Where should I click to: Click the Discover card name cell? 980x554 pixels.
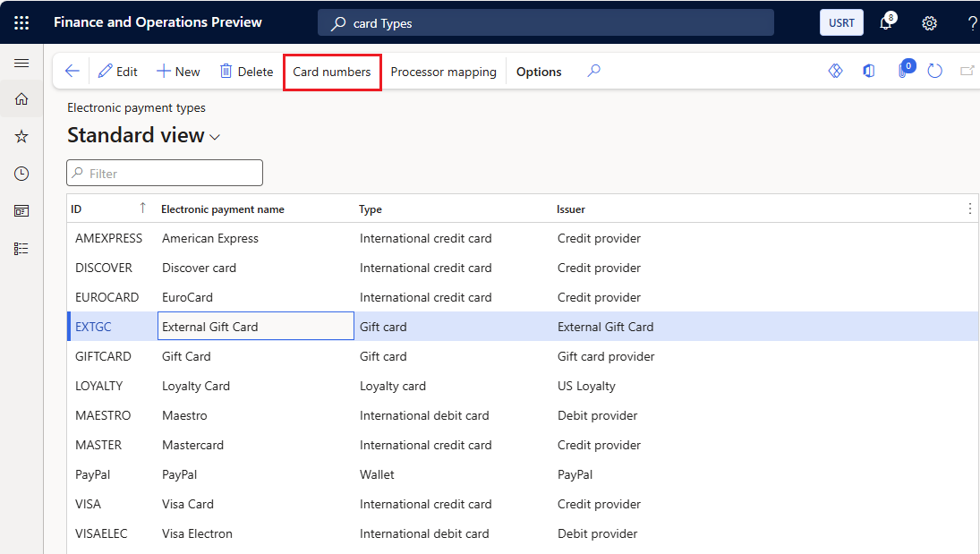pyautogui.click(x=199, y=268)
